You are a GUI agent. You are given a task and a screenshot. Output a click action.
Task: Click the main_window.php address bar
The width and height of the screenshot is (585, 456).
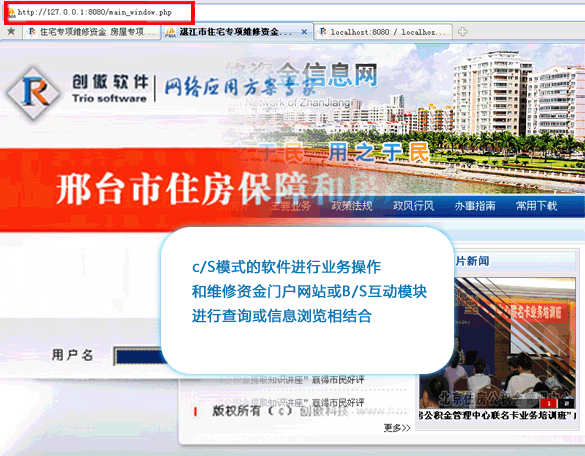99,13
